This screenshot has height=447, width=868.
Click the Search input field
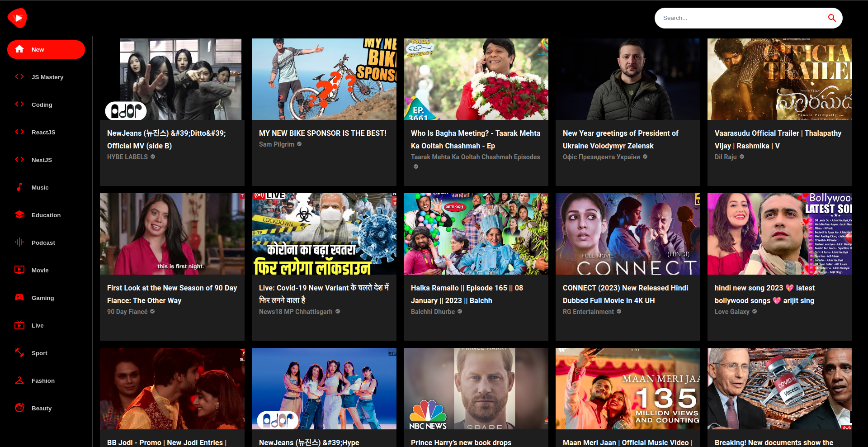point(741,18)
